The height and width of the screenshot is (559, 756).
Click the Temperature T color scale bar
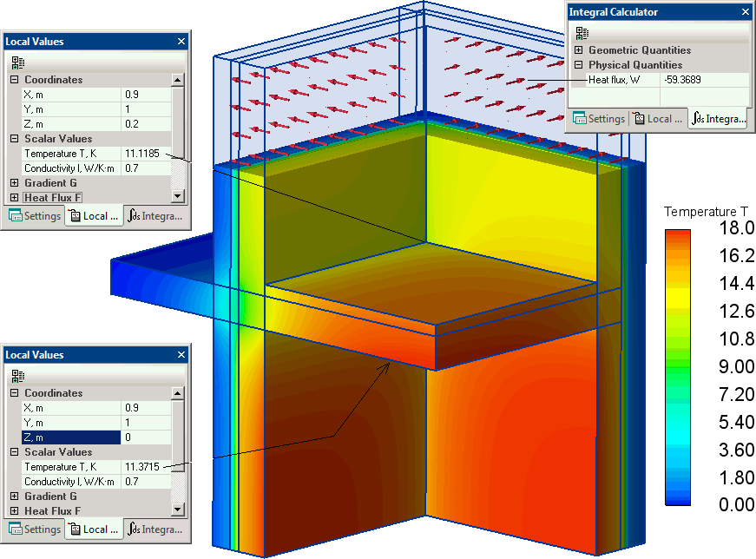tap(677, 367)
